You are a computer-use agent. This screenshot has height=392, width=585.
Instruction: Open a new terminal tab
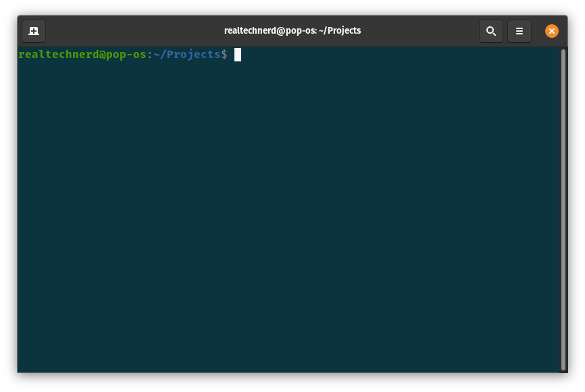(x=34, y=31)
